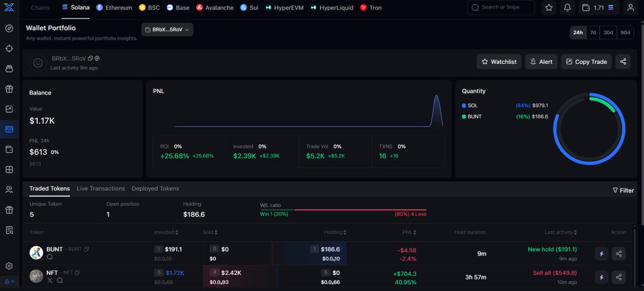Click the +25.68% ROI value
The image size is (644, 291).
pos(174,156)
